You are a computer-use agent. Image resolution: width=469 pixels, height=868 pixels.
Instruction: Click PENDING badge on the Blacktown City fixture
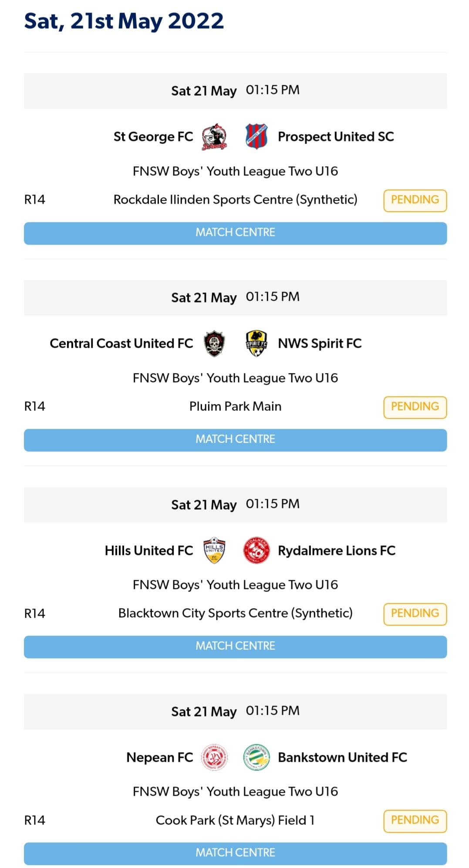coord(415,613)
